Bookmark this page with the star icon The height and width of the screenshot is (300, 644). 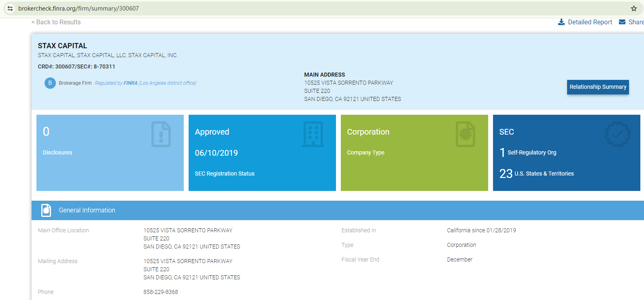pos(633,9)
